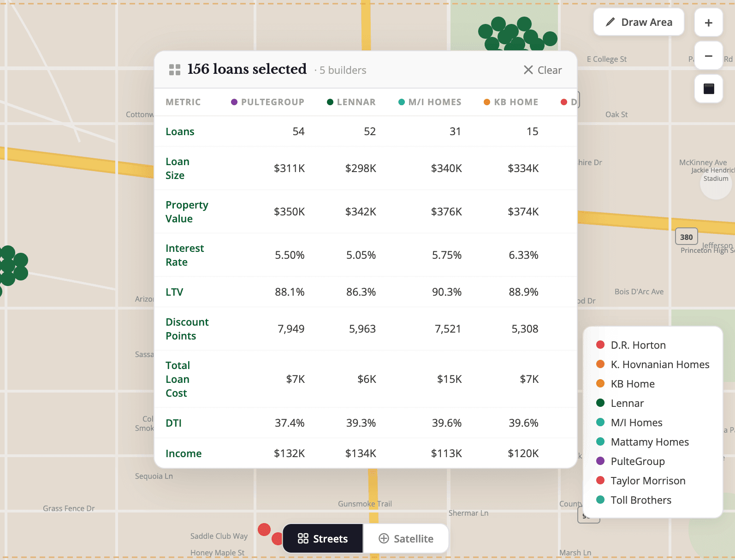Viewport: 735px width, 560px height.
Task: Click KB Home loans value 15
Action: [532, 131]
